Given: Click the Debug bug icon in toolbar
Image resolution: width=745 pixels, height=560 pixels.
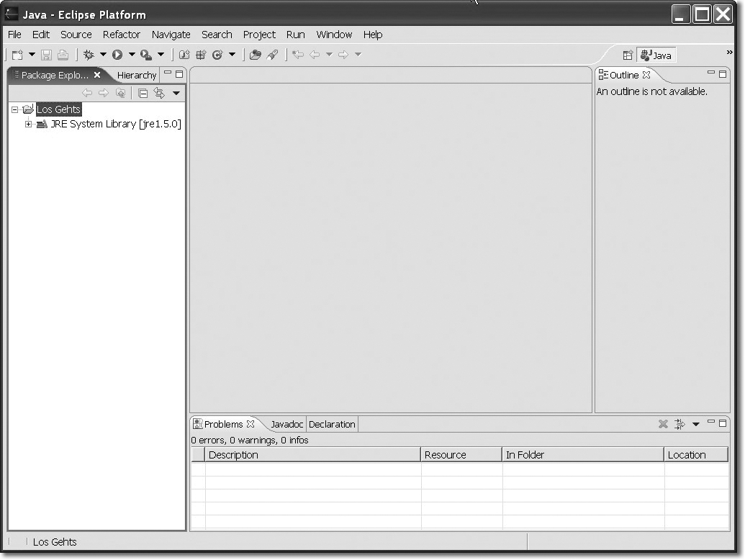Looking at the screenshot, I should point(89,55).
